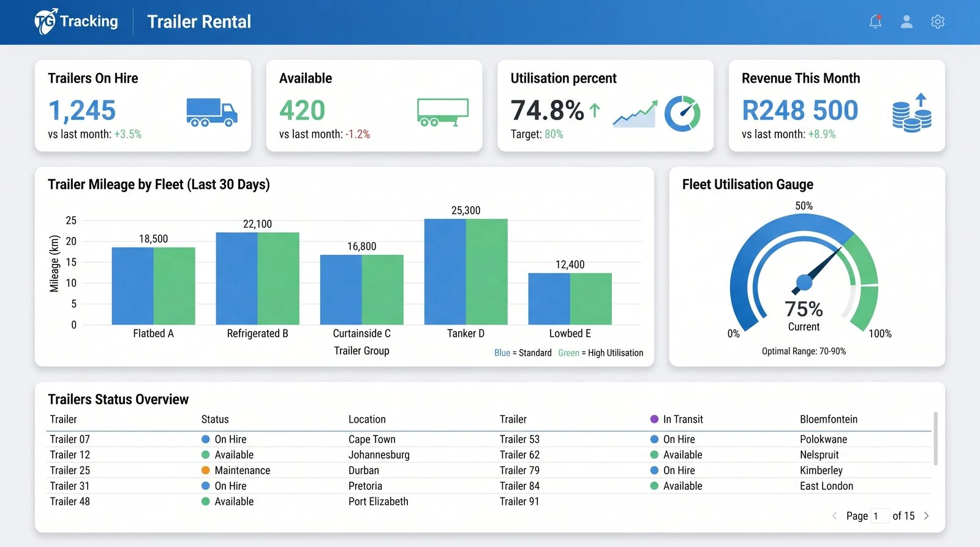Click the gauge needle hub in Fleet Utilisation
The height and width of the screenshot is (547, 980).
click(x=804, y=282)
